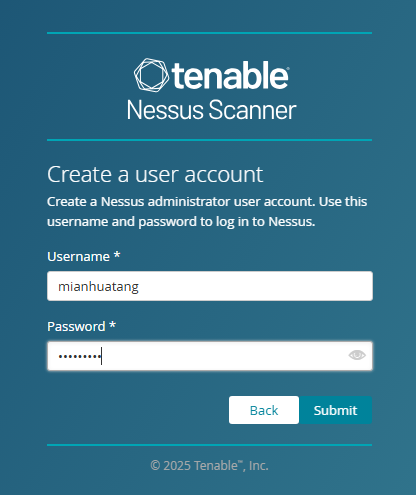This screenshot has height=495, width=416.
Task: Click the Nessus Scanner product title
Action: (211, 110)
